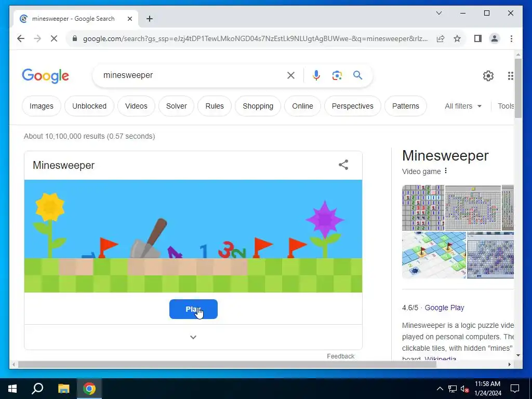Open the large gray board thumbnail
This screenshot has width=532, height=399.
(x=473, y=208)
